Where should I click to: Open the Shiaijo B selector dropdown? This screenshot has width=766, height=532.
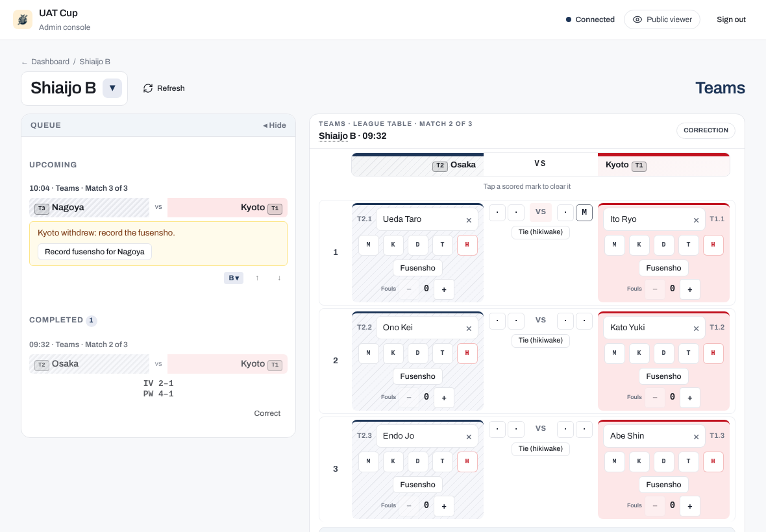(112, 88)
